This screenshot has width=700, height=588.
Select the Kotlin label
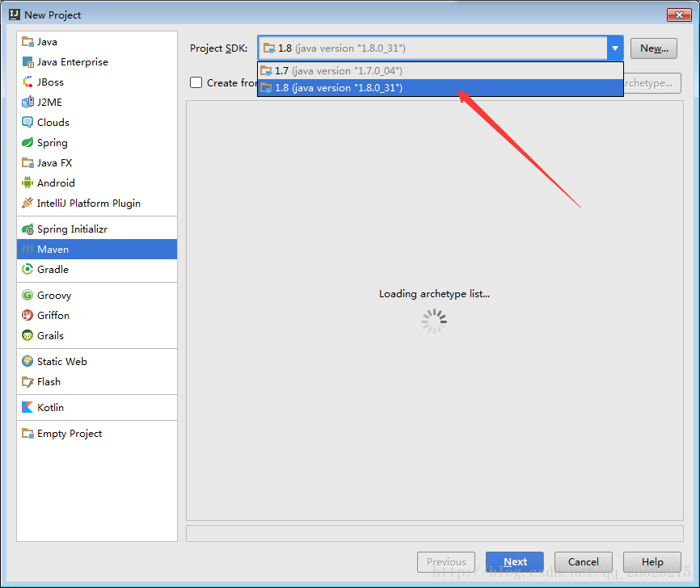50,407
